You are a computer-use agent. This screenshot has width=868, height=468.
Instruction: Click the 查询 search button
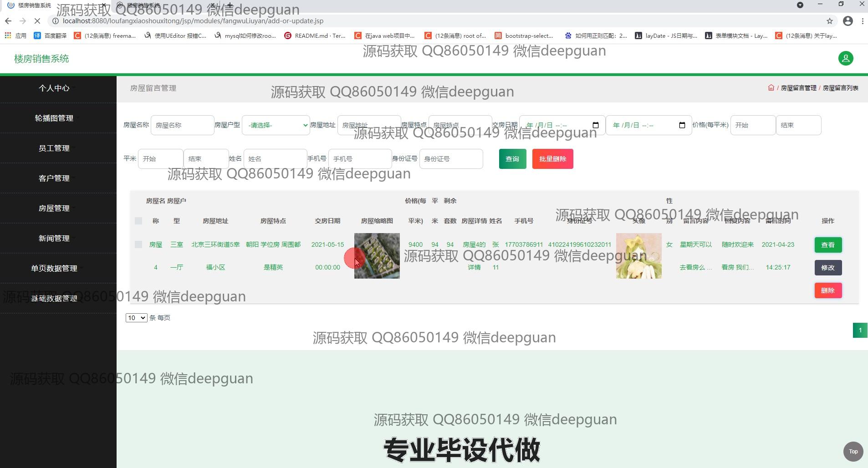click(x=512, y=159)
